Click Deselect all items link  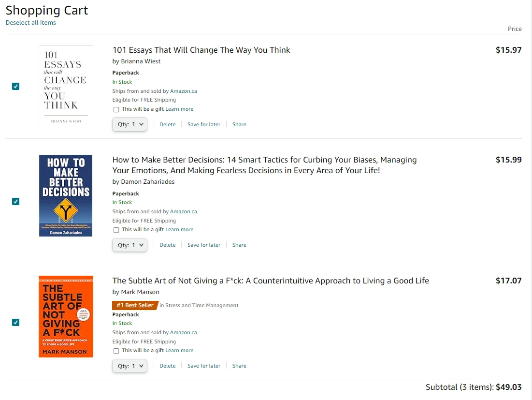[30, 23]
